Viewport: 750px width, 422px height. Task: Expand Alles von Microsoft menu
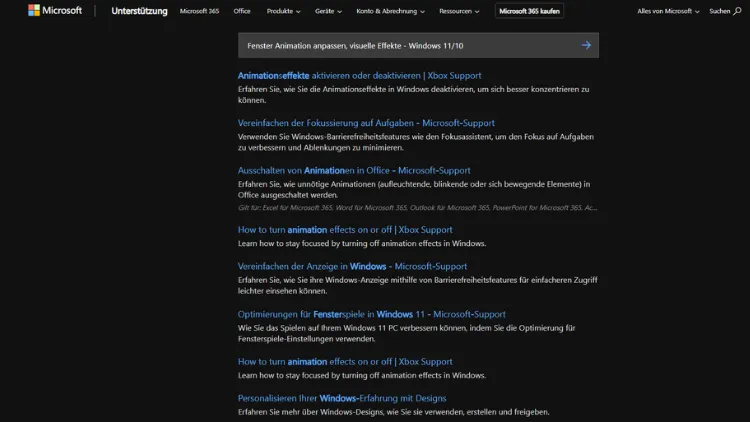click(668, 11)
